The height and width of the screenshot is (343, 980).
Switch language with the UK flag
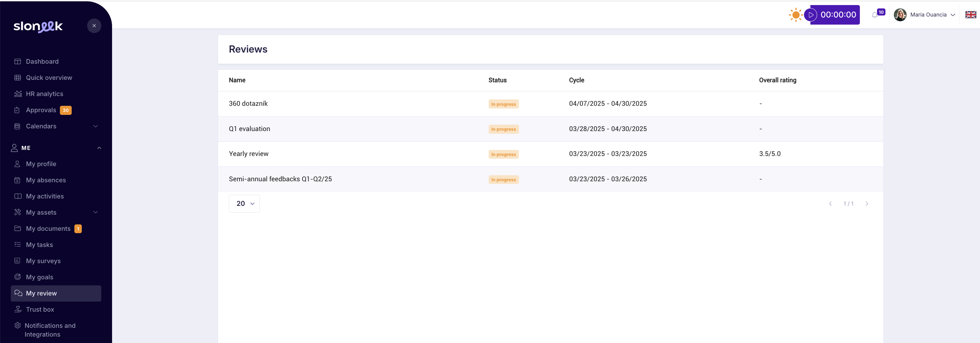pos(971,15)
